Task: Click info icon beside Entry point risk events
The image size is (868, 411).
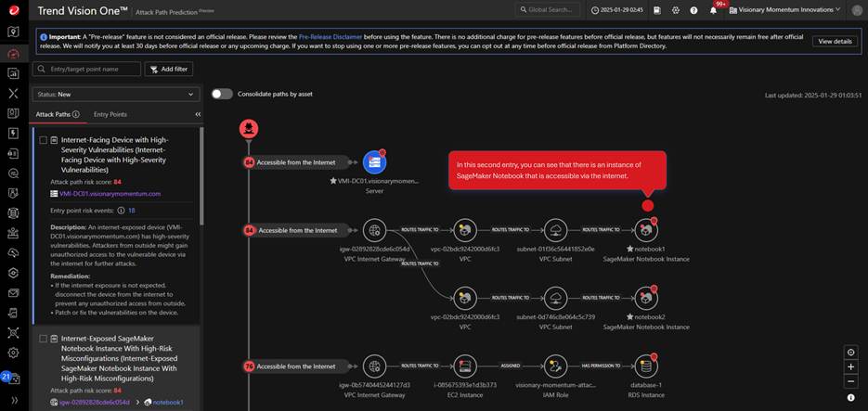Action: 120,211
